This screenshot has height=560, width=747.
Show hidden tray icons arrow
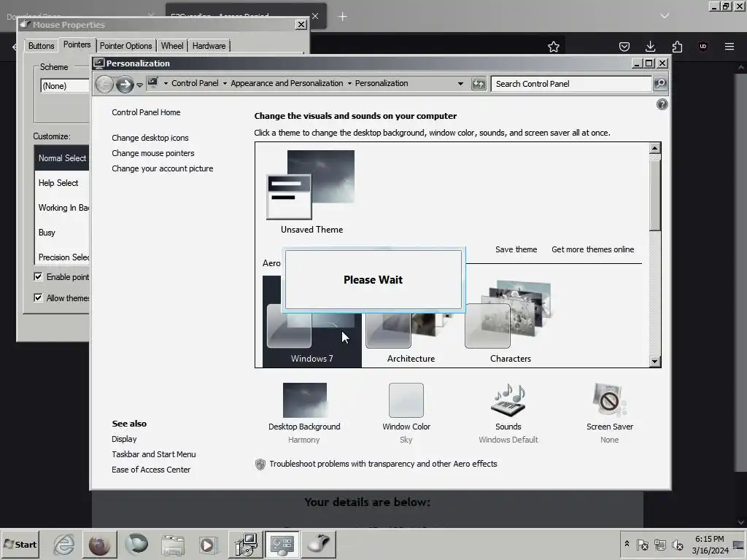pyautogui.click(x=627, y=544)
